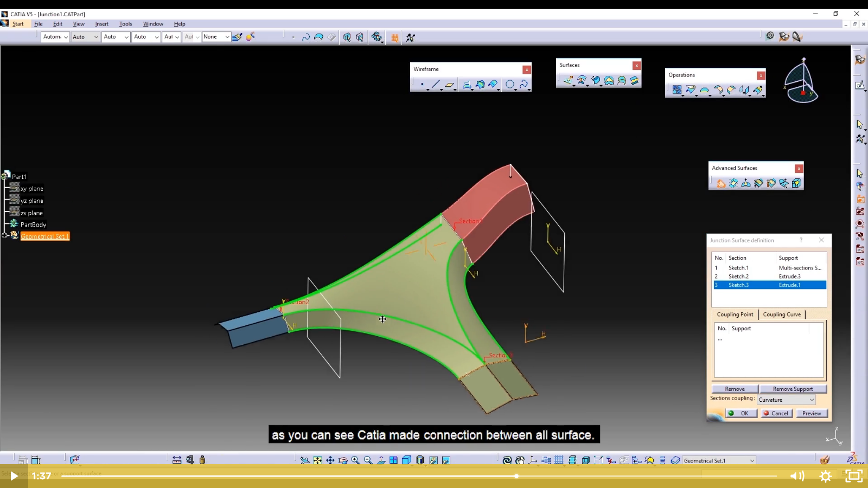This screenshot has width=868, height=488.
Task: Open the Insert menu
Action: tap(101, 24)
